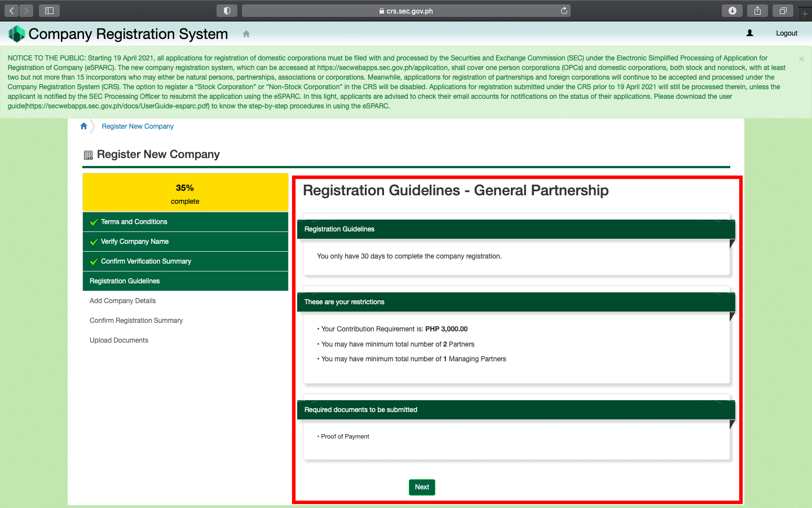812x508 pixels.
Task: Toggle the Safari sidebar button
Action: (x=49, y=11)
